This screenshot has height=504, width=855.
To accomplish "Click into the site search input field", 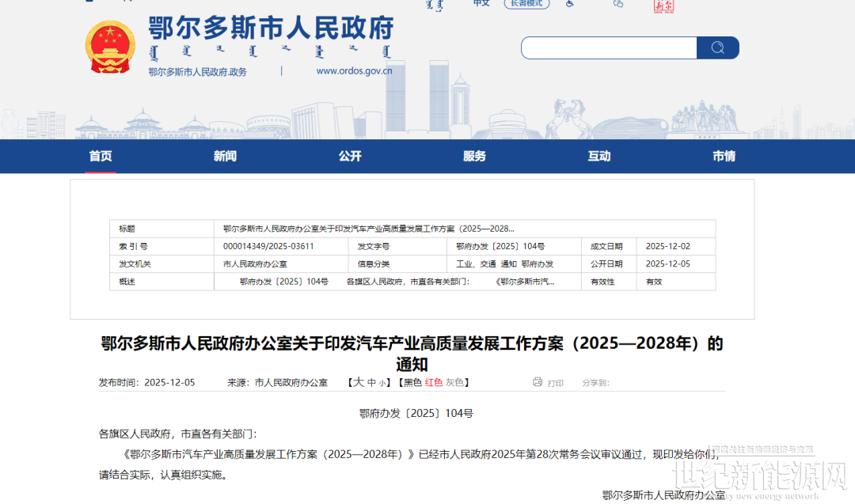I will click(608, 47).
